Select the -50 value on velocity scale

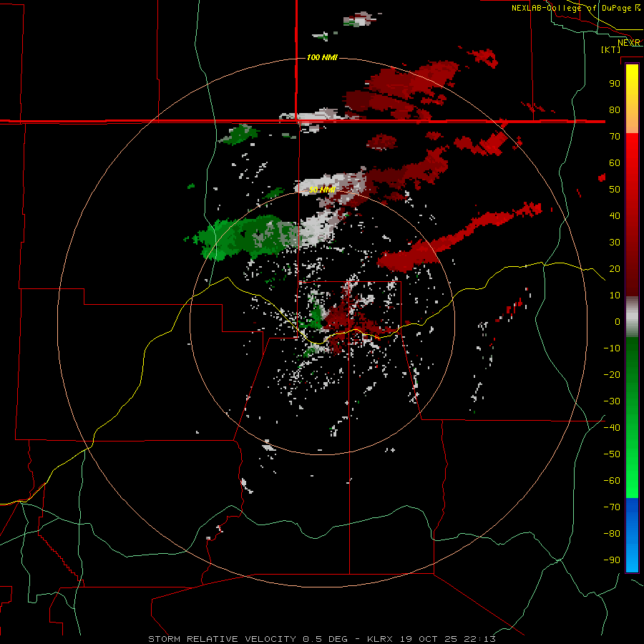(x=612, y=454)
